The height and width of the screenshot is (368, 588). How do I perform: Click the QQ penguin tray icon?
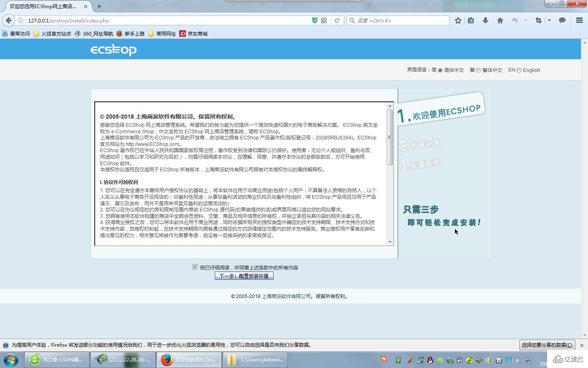tap(430, 360)
